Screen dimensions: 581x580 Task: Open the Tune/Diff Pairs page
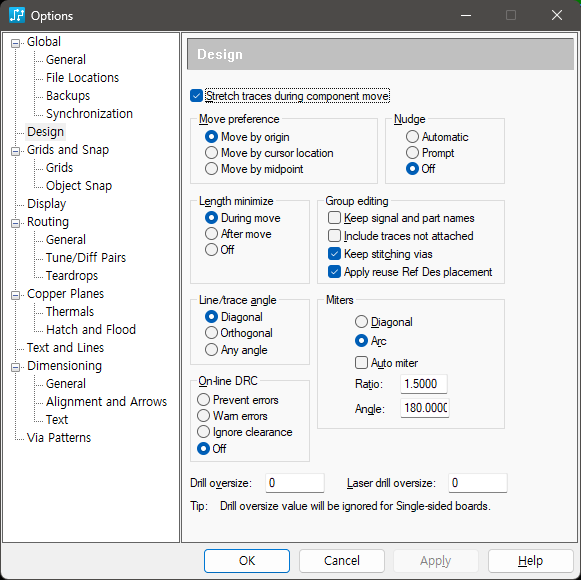pyautogui.click(x=86, y=258)
